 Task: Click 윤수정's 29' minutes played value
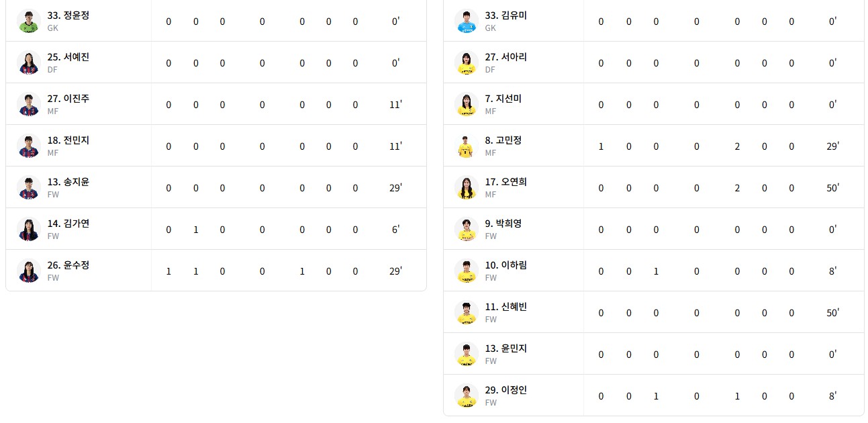395,271
